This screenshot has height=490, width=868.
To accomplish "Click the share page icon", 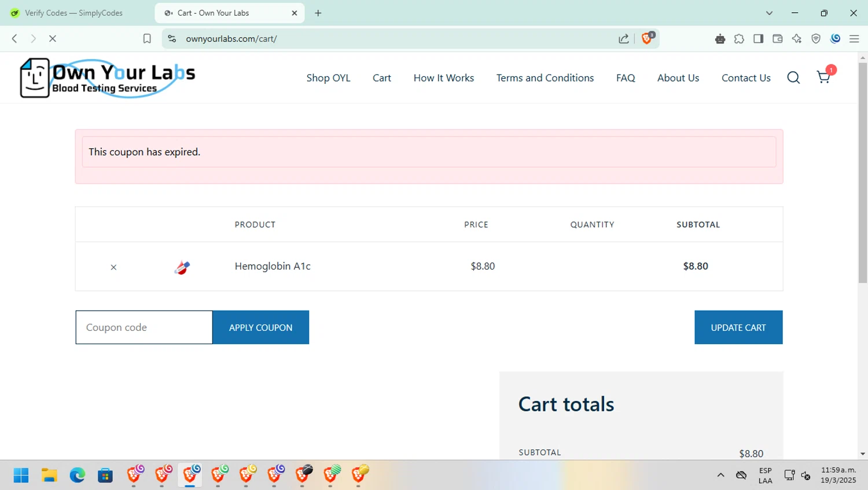I will pos(624,39).
